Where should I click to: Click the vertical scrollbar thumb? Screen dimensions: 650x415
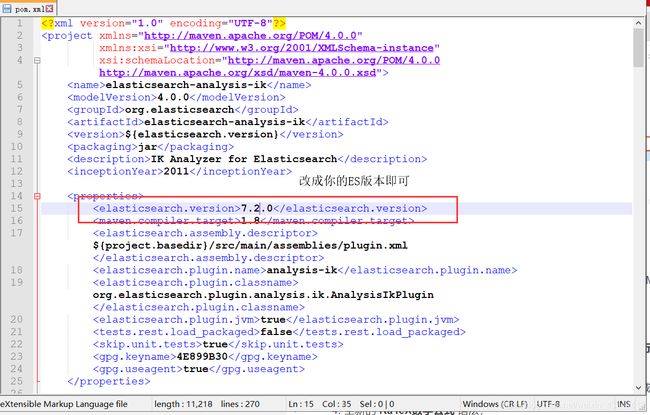(x=638, y=48)
